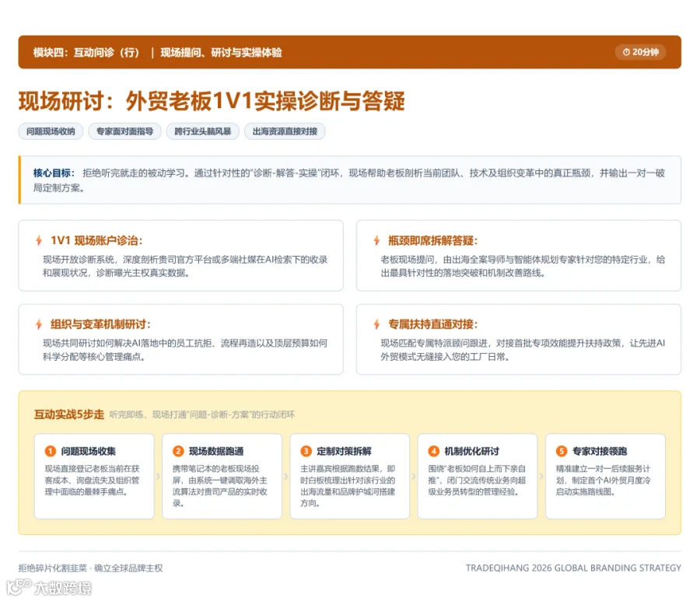700x601 pixels.
Task: Click footer text 拒绝碎片化割韭菜 · 确立全球品牌主权
Action: click(x=91, y=568)
